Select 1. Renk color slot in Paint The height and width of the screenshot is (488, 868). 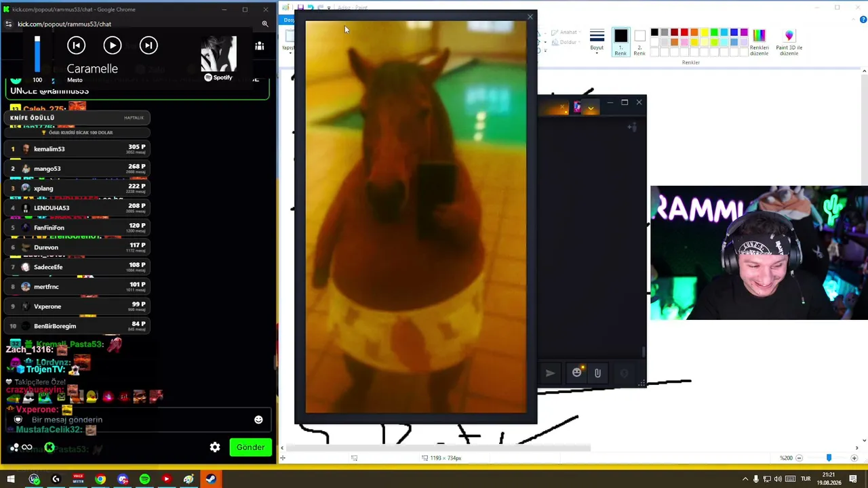pos(620,42)
